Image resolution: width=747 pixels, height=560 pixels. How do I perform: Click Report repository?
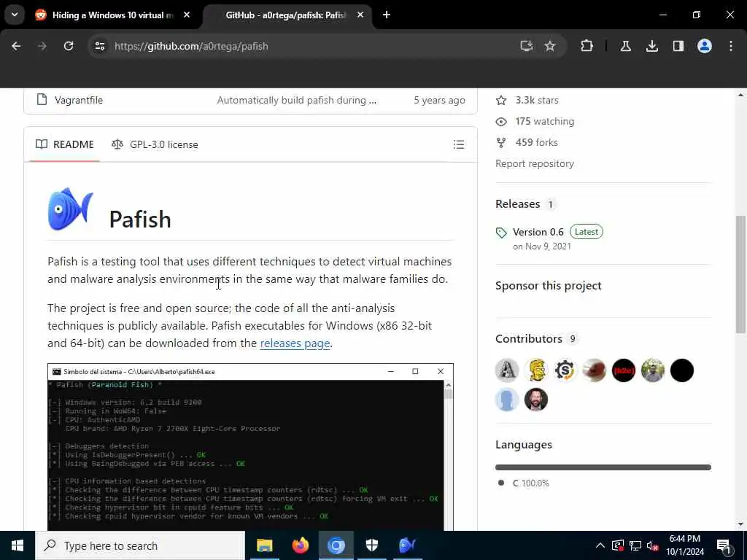click(535, 163)
